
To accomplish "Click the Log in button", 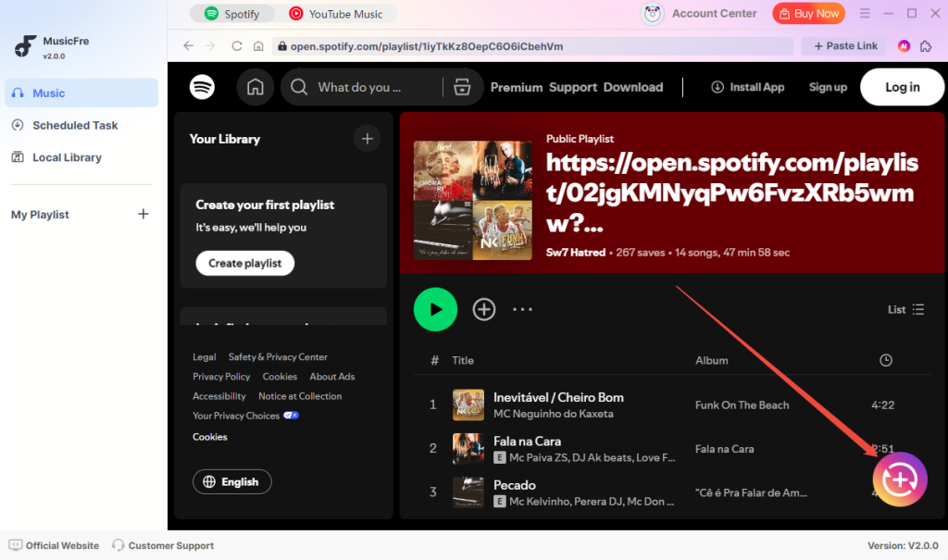I will [902, 87].
